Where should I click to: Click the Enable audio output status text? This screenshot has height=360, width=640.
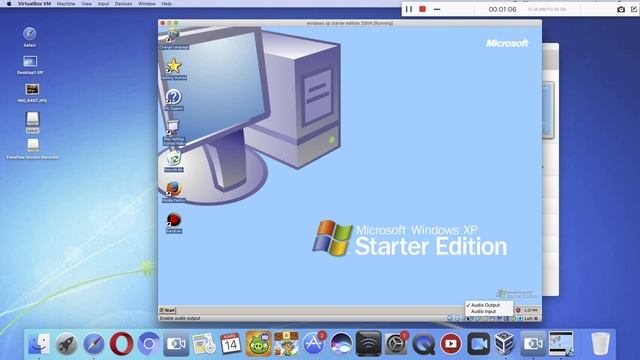click(x=180, y=318)
